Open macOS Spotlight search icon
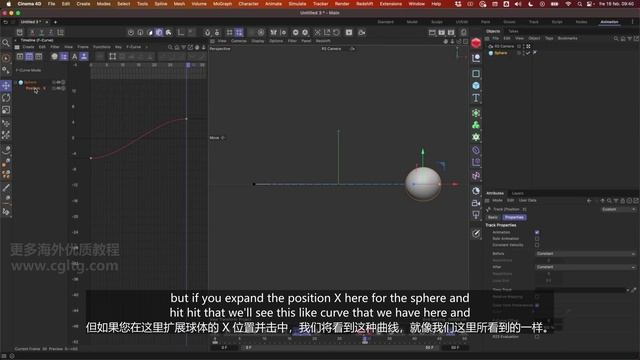The width and height of the screenshot is (640, 360). (580, 4)
